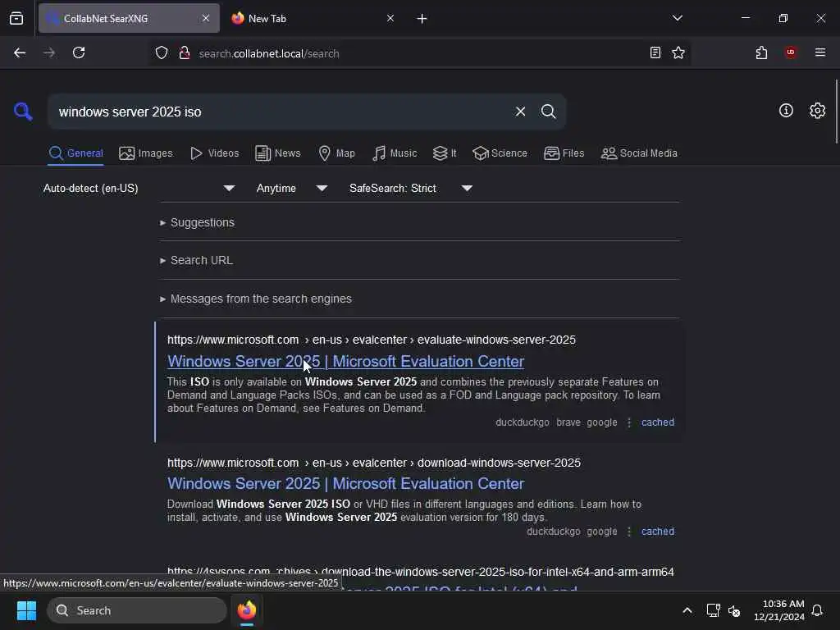Image resolution: width=840 pixels, height=630 pixels.
Task: Click the 4sysops.com result URL
Action: coord(421,572)
